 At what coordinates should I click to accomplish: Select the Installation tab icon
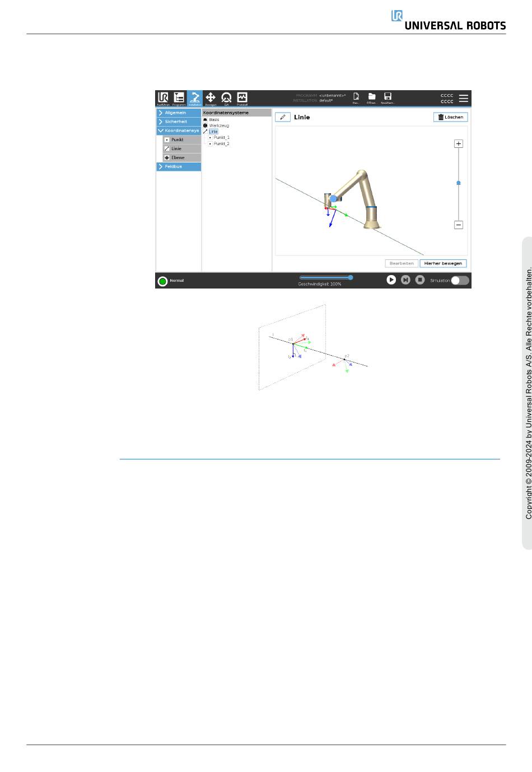click(x=194, y=98)
